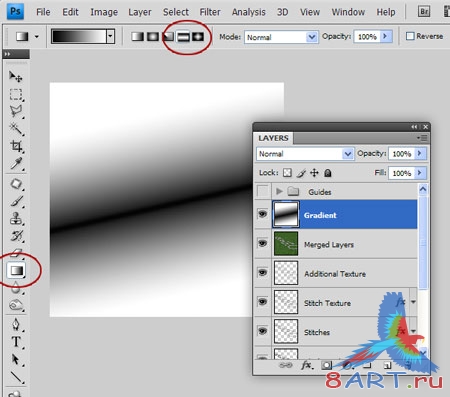Open the Layers blend mode dropdown
This screenshot has width=450, height=397.
coord(305,154)
